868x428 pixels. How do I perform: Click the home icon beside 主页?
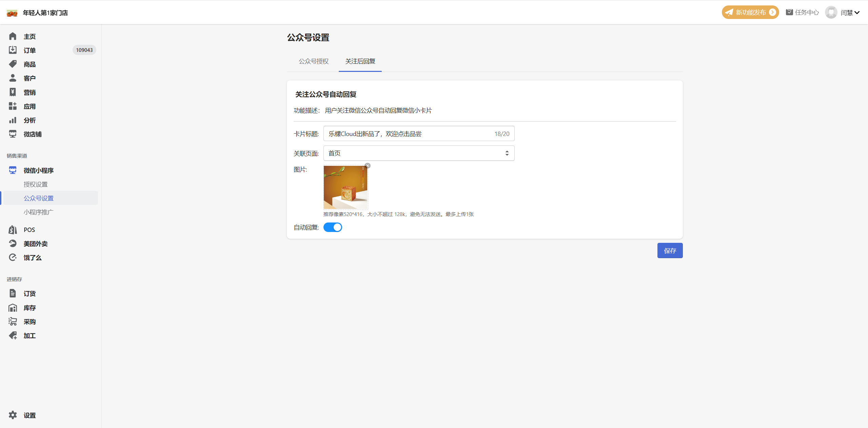click(x=13, y=36)
